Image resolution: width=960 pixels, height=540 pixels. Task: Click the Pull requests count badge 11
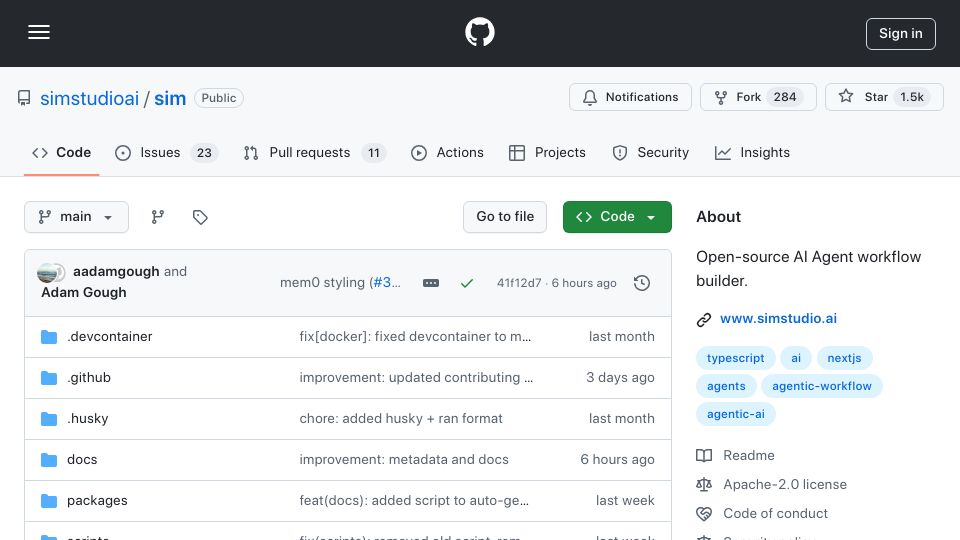pyautogui.click(x=373, y=153)
